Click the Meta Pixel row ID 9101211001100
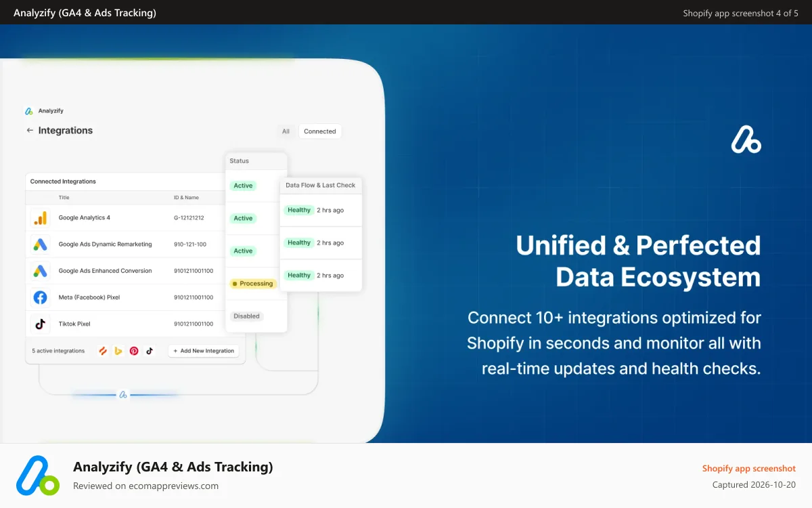This screenshot has width=812, height=508. pos(194,297)
